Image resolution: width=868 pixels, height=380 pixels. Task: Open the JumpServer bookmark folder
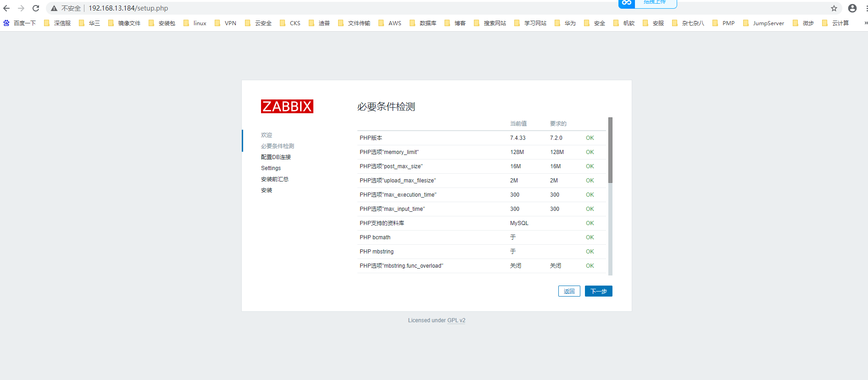pyautogui.click(x=763, y=23)
